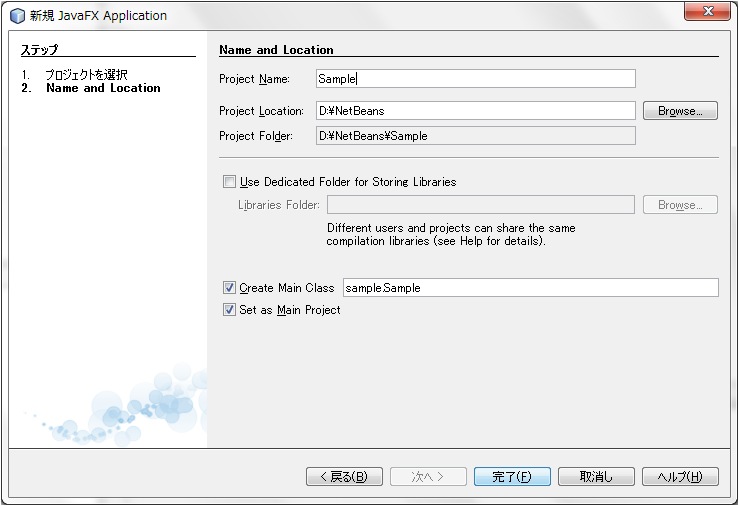
Task: Click the Project Folder label
Action: pyautogui.click(x=256, y=136)
